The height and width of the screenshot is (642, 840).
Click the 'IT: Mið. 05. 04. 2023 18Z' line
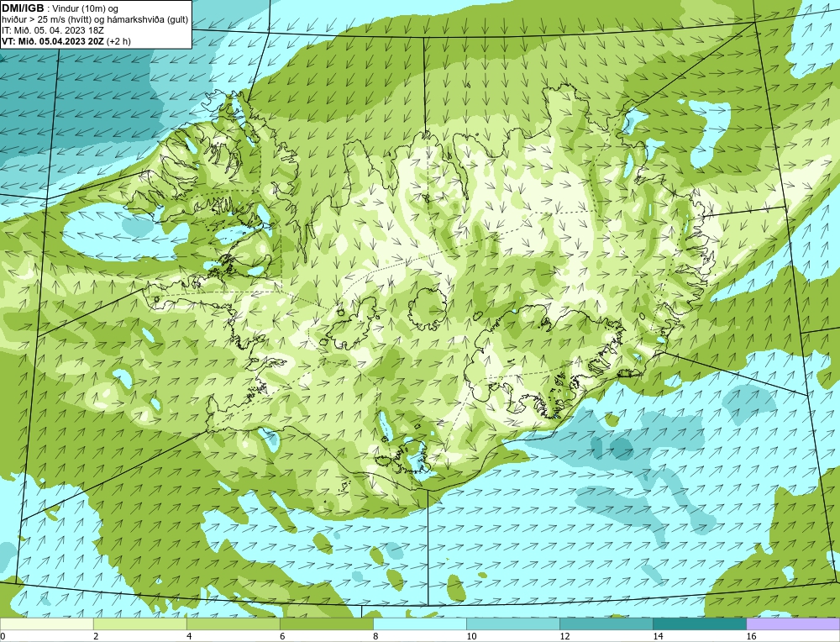tap(52, 30)
